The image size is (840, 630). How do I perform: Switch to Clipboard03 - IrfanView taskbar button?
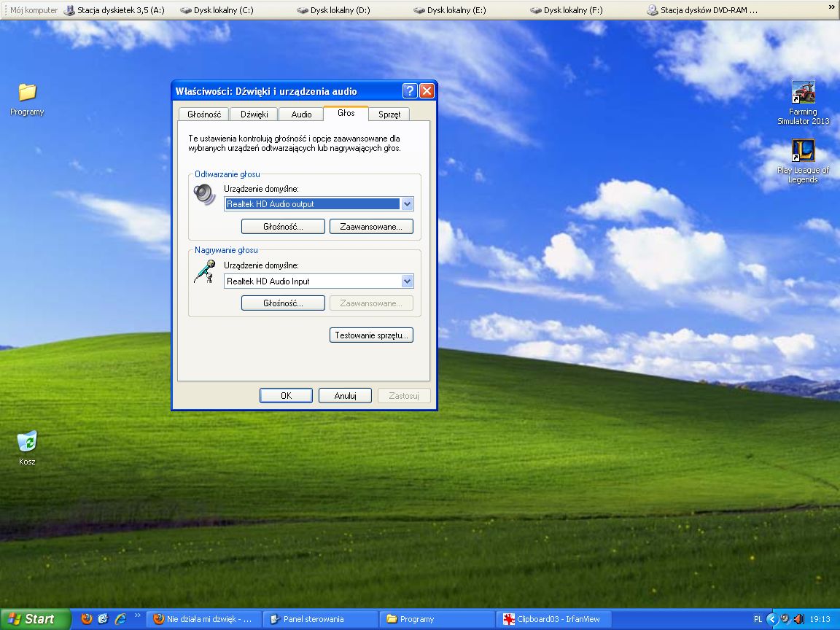554,619
